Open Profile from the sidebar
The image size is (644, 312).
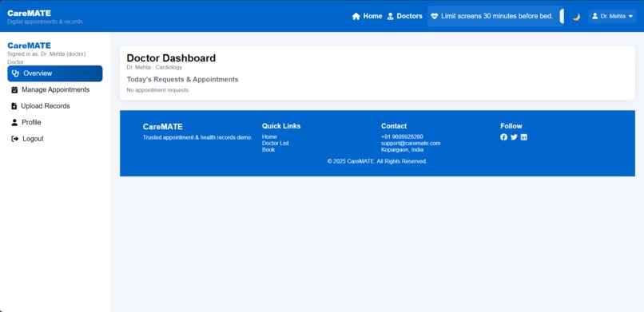pos(55,122)
